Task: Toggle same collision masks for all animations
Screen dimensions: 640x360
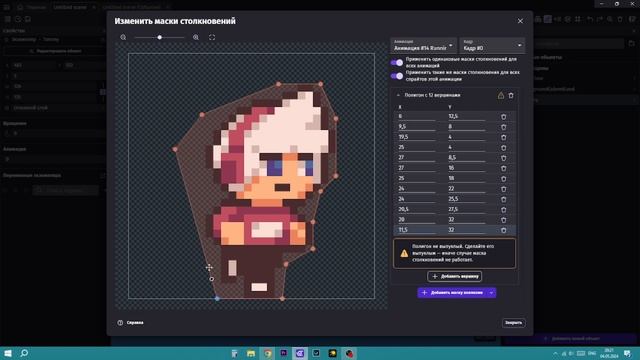Action: tap(397, 62)
